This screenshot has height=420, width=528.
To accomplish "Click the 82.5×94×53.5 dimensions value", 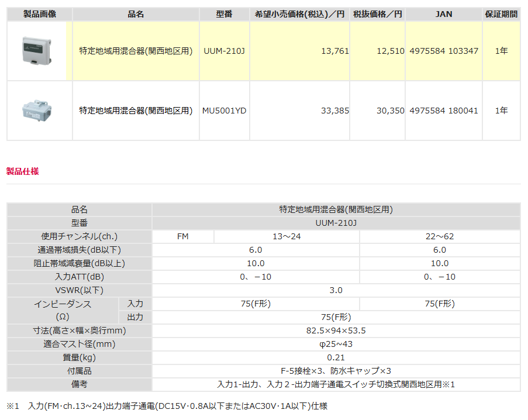I will [x=336, y=331].
